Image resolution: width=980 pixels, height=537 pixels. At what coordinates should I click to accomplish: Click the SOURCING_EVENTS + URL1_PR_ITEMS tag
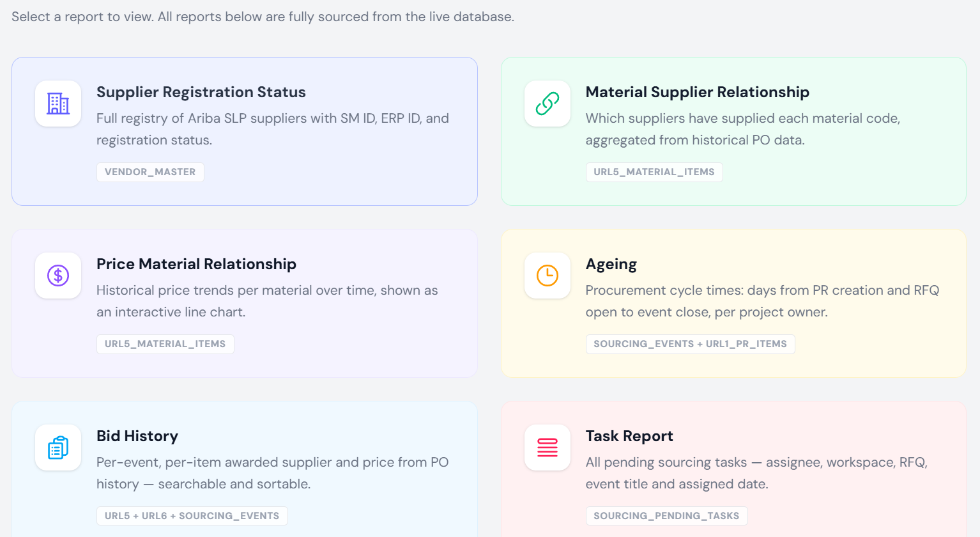(x=690, y=344)
